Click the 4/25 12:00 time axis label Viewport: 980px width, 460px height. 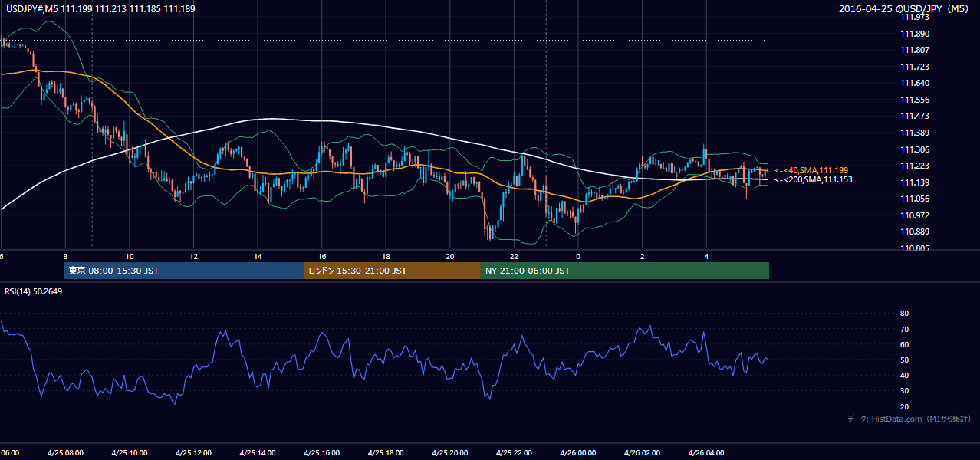click(193, 452)
